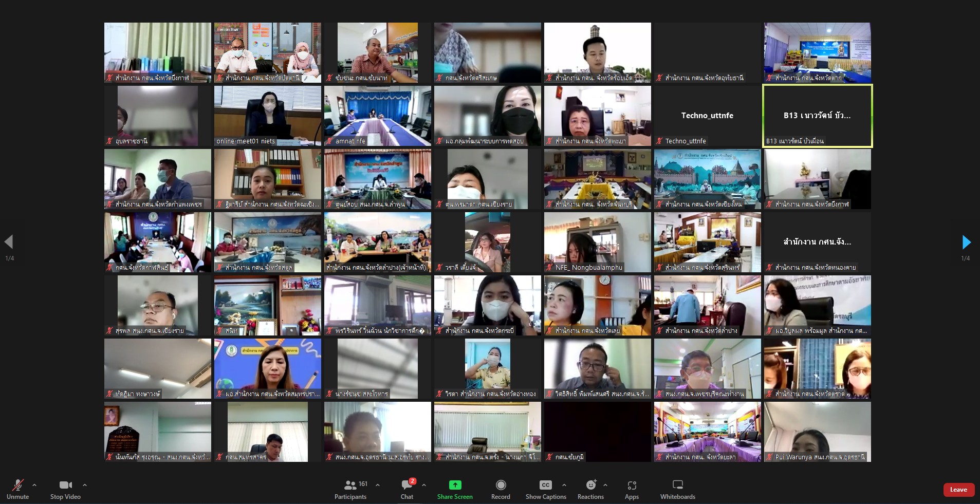
Task: Click the green Share Screen icon
Action: (x=455, y=485)
